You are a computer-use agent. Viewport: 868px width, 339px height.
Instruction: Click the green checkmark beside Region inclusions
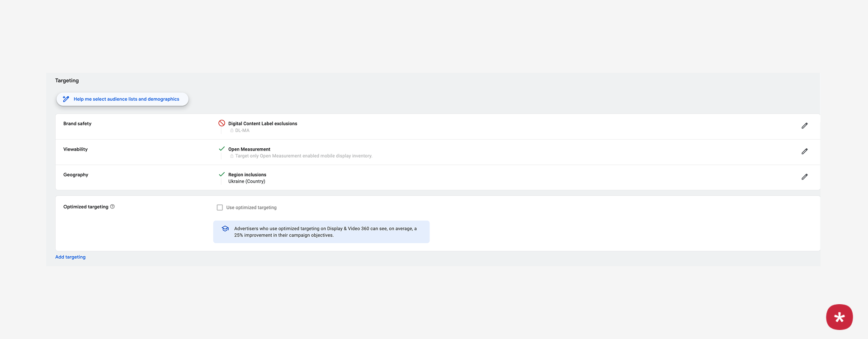pos(222,174)
